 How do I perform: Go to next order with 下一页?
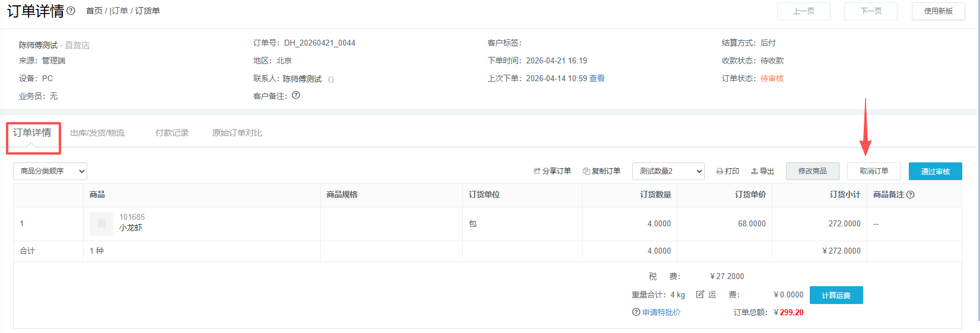tap(871, 11)
